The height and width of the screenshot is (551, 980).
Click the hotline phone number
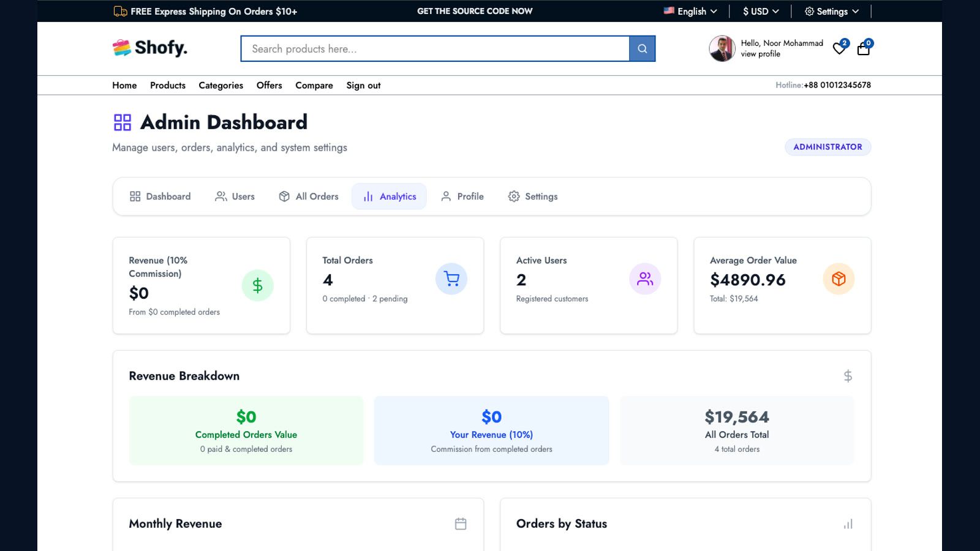[837, 85]
